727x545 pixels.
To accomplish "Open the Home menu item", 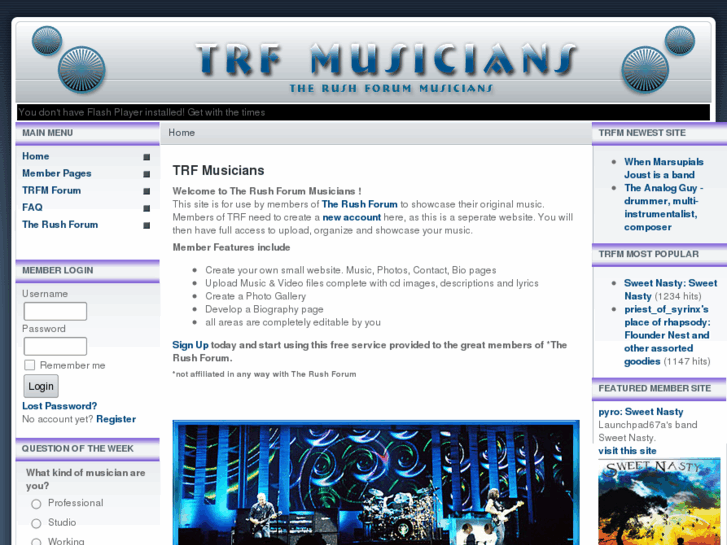I will (x=36, y=156).
